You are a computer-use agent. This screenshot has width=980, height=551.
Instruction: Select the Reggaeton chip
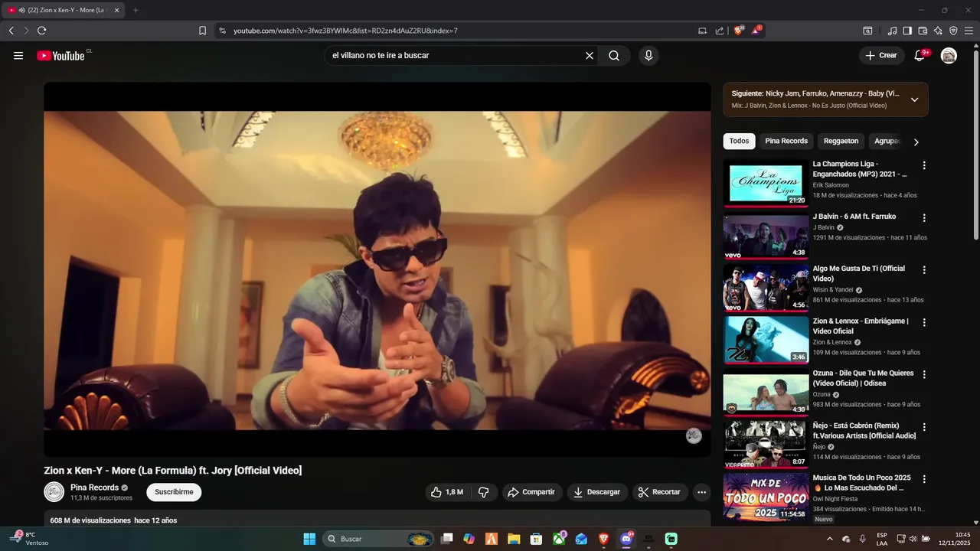pyautogui.click(x=841, y=141)
